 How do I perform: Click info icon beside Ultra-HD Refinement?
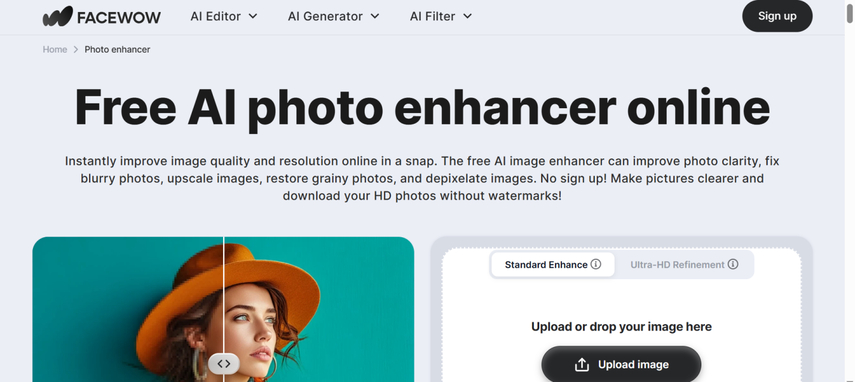click(733, 264)
